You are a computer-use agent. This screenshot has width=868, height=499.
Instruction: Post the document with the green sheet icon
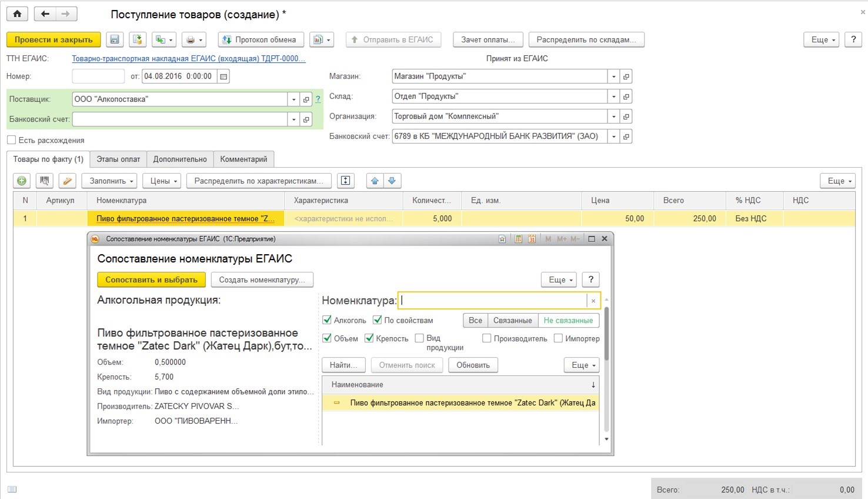138,39
